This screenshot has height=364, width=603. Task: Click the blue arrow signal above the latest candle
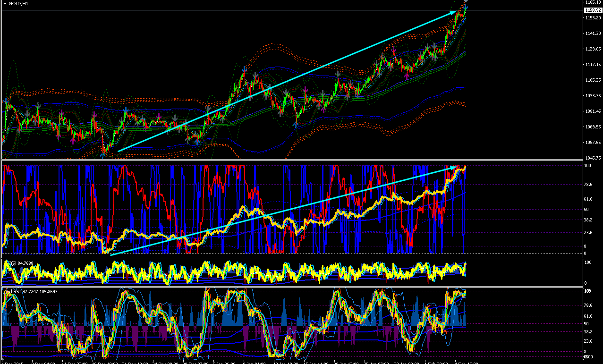[466, 8]
